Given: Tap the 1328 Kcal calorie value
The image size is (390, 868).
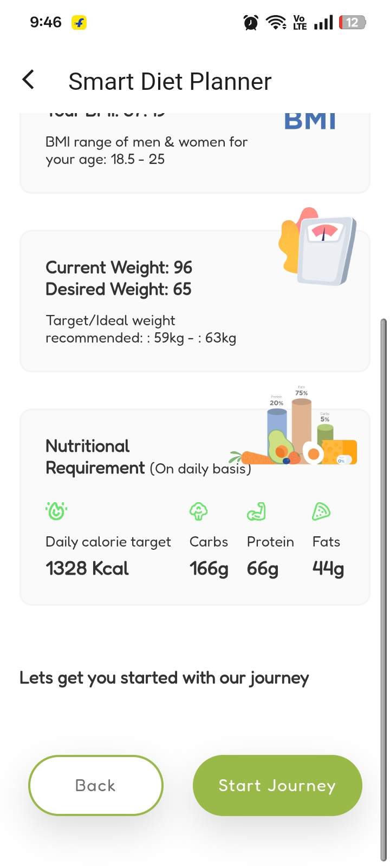Looking at the screenshot, I should [87, 569].
